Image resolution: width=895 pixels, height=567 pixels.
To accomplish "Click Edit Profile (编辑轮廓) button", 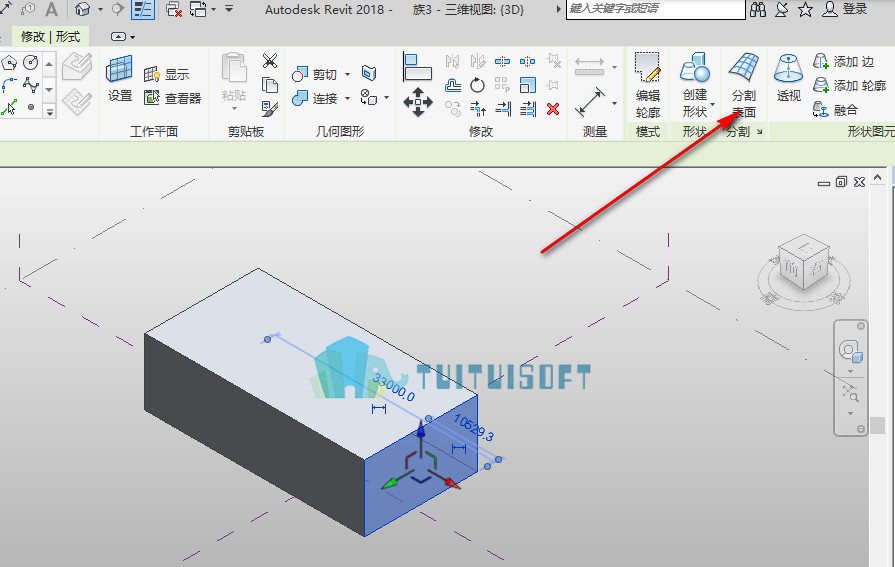I will pos(647,85).
